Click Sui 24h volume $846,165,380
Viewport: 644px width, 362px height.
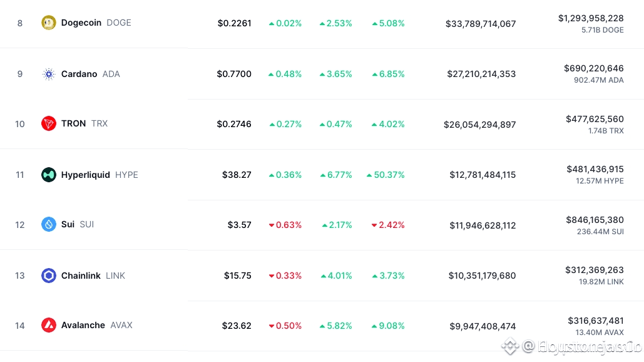[x=595, y=220]
